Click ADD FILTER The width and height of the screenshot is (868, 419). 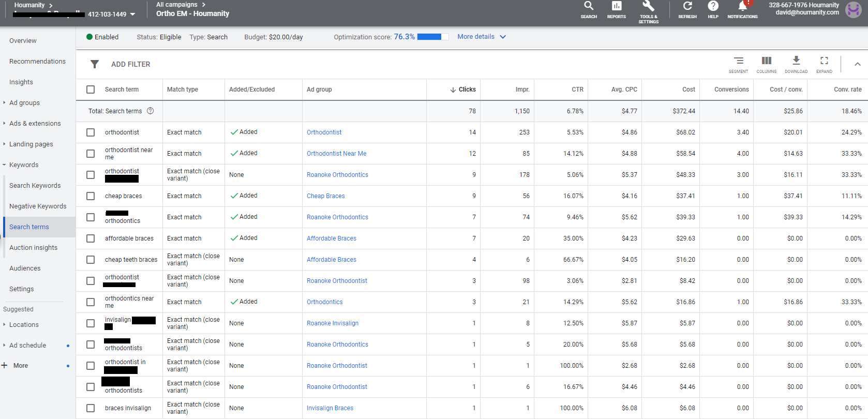(x=131, y=64)
